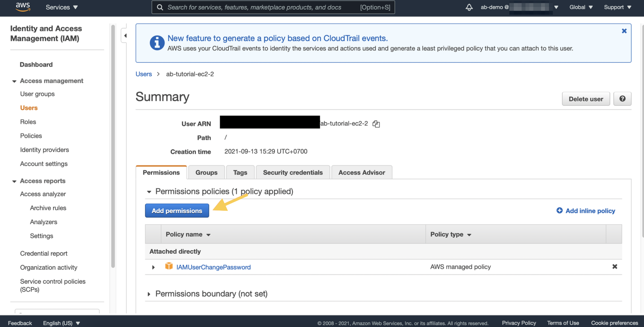Collapse the Access management section
Image resolution: width=644 pixels, height=327 pixels.
tap(14, 81)
